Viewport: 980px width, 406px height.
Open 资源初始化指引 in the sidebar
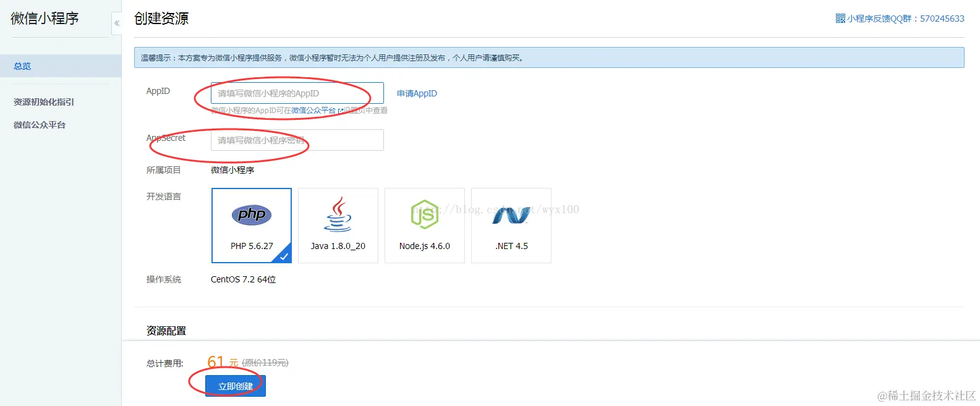[x=44, y=102]
